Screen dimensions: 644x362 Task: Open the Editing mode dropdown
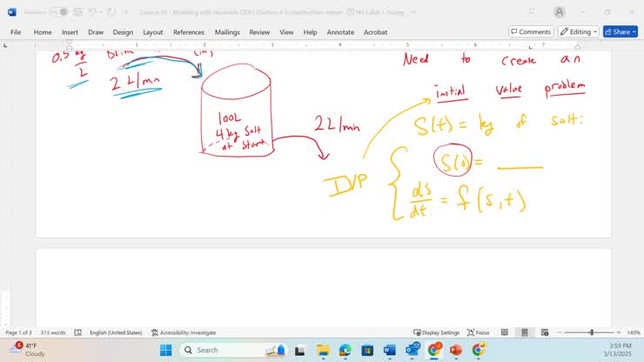pyautogui.click(x=578, y=31)
